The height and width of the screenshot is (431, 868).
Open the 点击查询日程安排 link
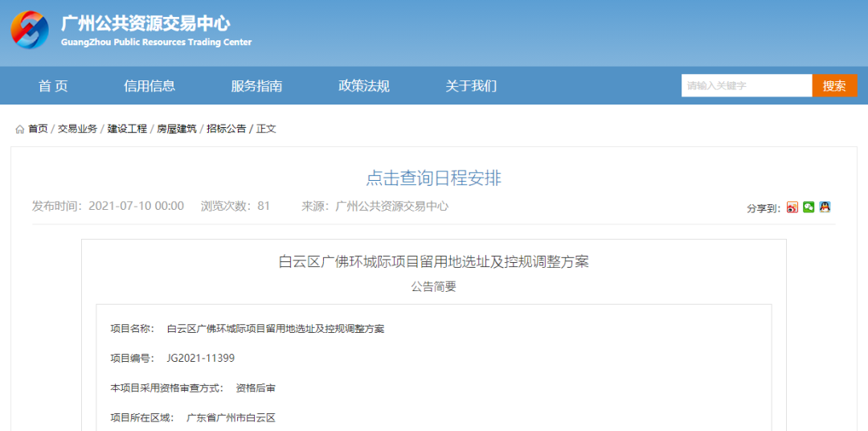click(433, 179)
